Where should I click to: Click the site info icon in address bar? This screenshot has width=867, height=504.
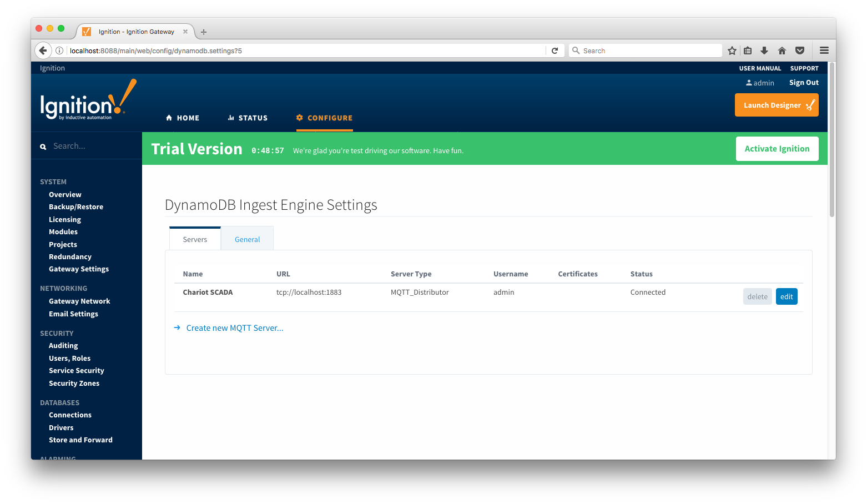(59, 51)
